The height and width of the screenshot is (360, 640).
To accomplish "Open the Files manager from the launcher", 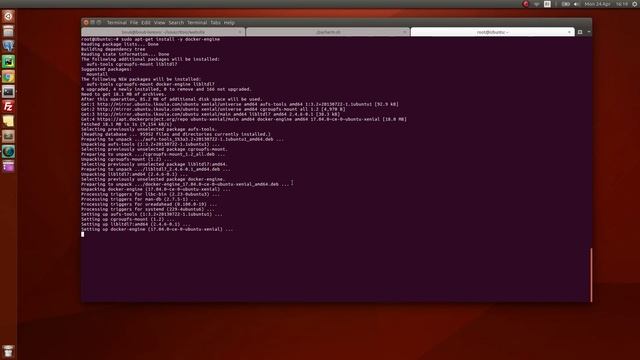I will [x=8, y=31].
